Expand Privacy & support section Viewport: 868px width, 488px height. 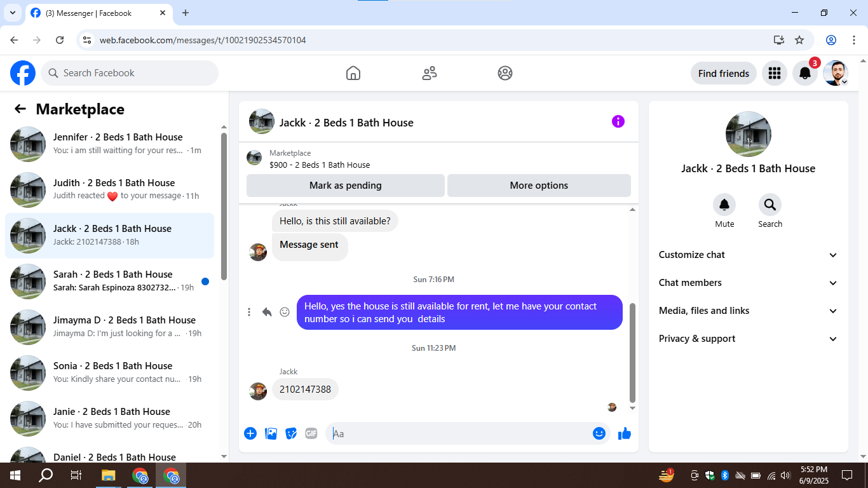tap(749, 339)
